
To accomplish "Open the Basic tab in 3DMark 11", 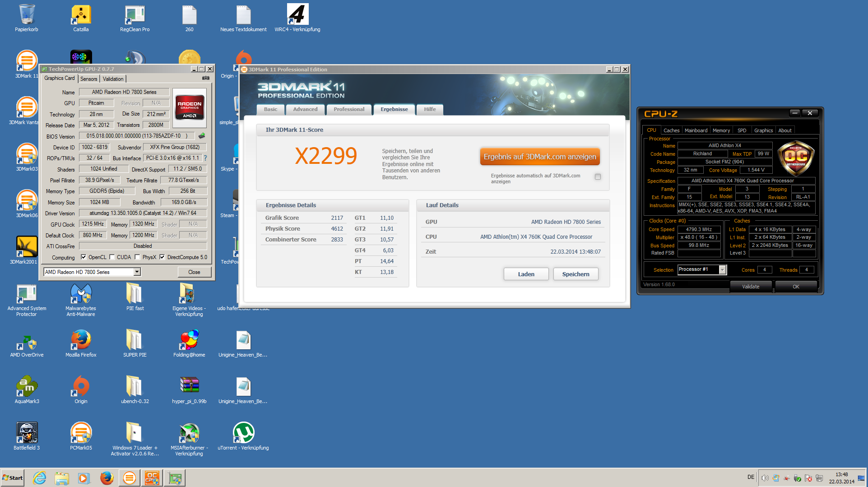I will pos(271,109).
